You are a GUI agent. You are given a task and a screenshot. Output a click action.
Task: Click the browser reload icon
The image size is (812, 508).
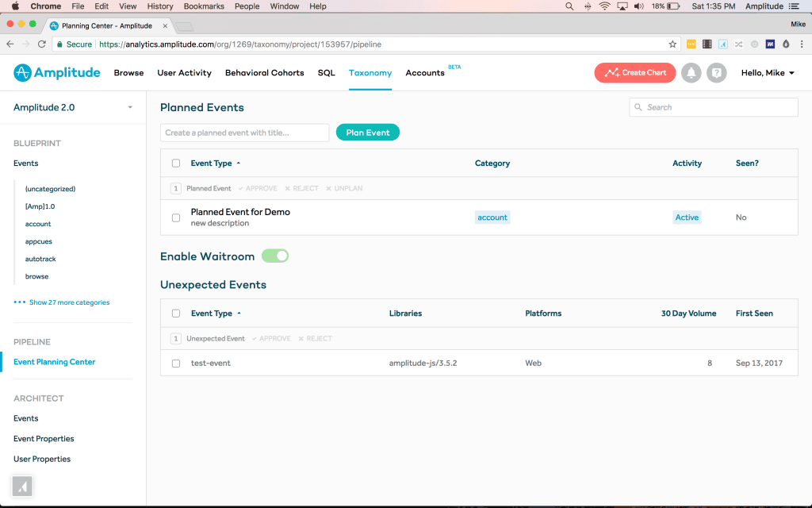[40, 44]
